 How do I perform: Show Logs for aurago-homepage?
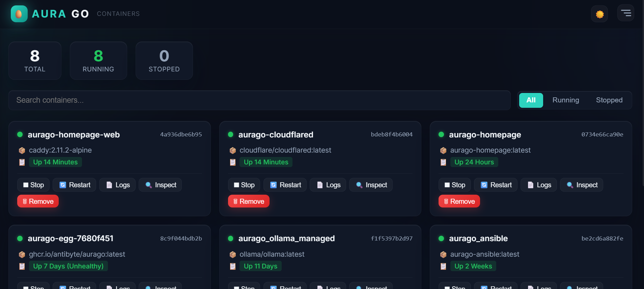539,185
